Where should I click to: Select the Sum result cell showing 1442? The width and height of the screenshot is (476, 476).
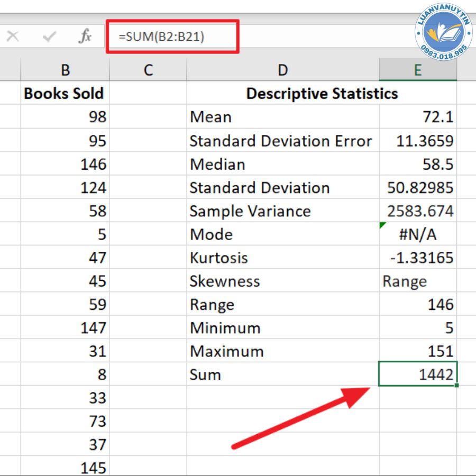click(x=417, y=374)
